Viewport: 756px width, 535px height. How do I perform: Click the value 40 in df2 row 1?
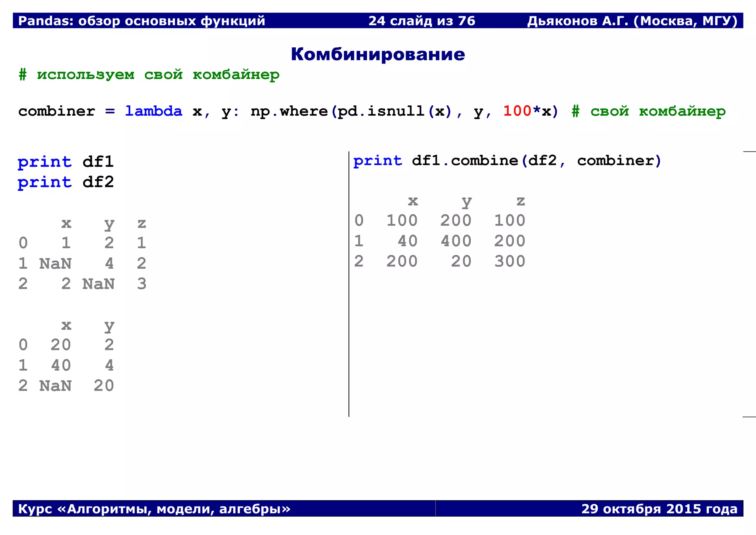61,365
